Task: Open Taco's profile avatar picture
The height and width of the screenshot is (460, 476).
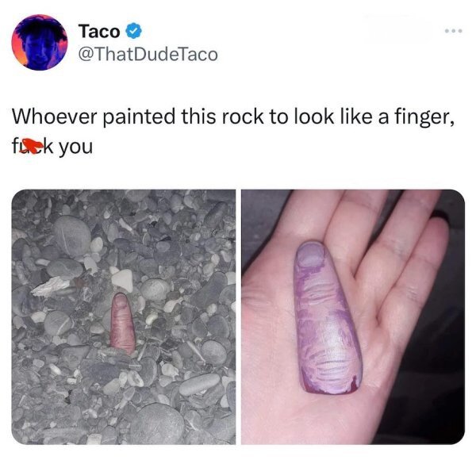Action: click(40, 42)
